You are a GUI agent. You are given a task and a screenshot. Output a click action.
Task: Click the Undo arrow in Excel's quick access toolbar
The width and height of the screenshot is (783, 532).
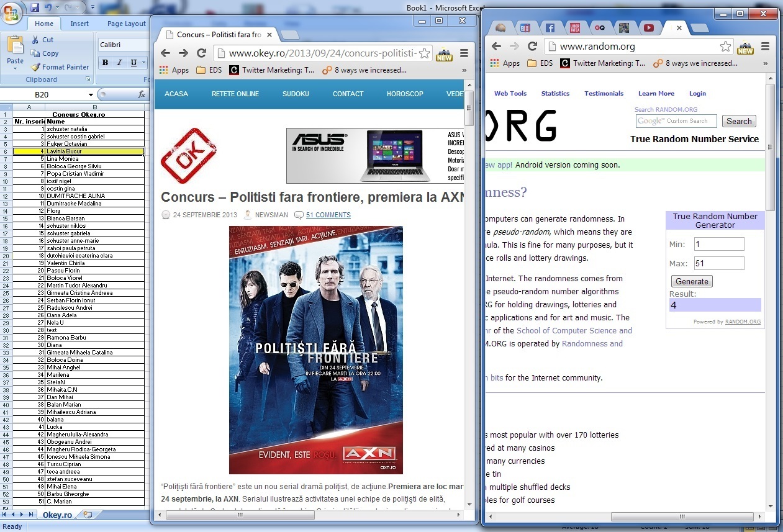pos(49,8)
